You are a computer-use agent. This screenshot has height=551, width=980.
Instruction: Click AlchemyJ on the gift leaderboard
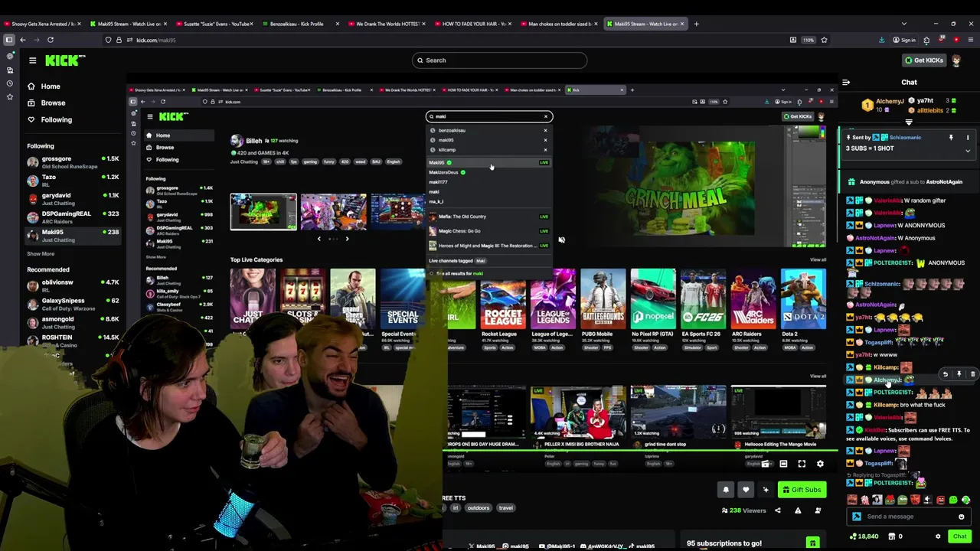coord(890,101)
